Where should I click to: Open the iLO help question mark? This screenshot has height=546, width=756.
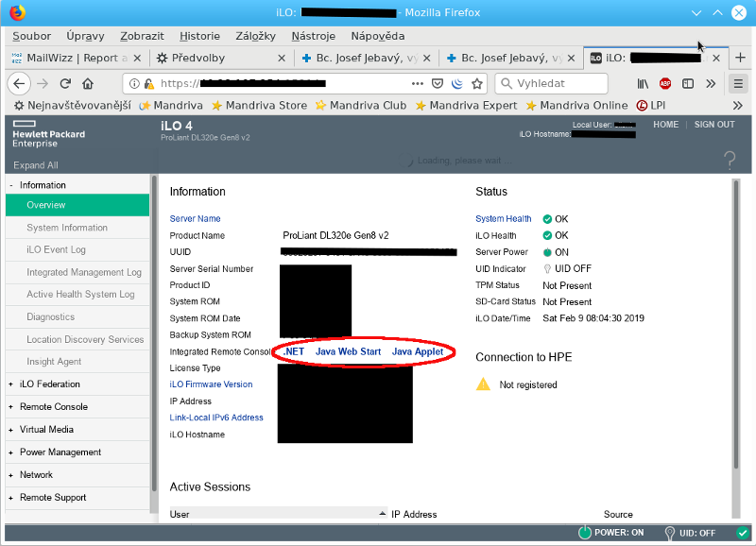click(x=730, y=161)
